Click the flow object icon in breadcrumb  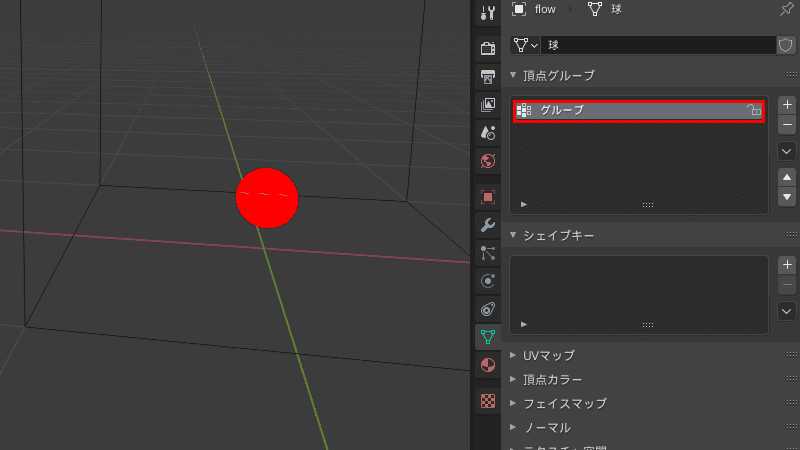519,9
